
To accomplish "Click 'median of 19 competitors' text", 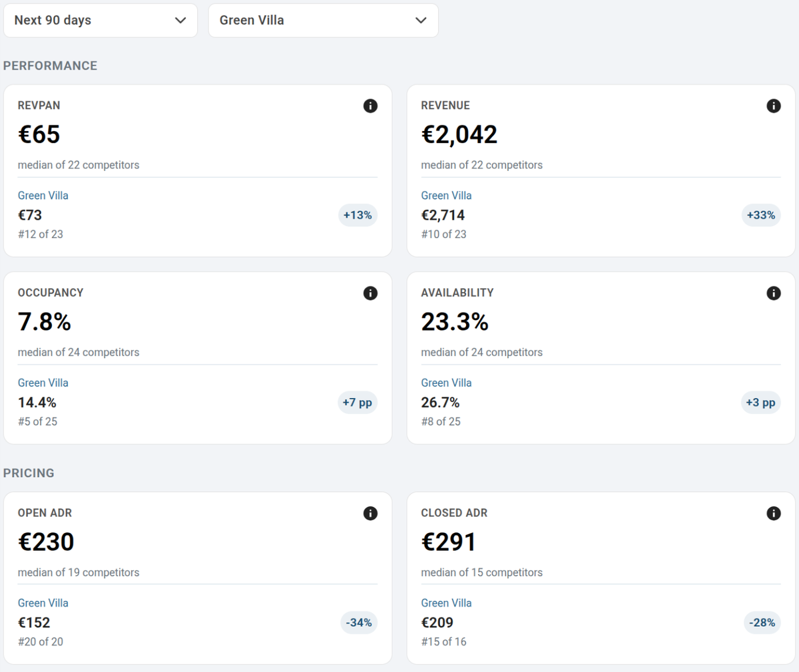I will point(79,573).
